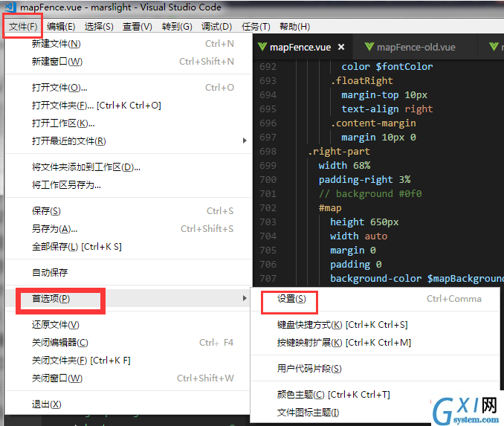Open the 任务(T) menu
504x426 pixels.
(x=256, y=26)
